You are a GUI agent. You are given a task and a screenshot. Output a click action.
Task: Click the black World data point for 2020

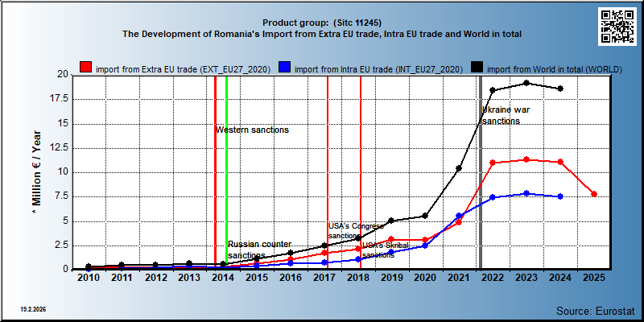click(x=425, y=216)
